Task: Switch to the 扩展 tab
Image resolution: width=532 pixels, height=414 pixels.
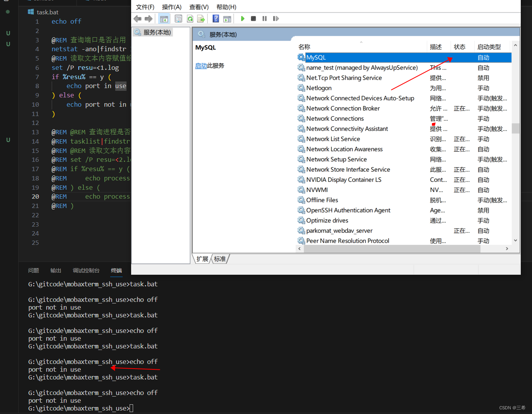Action: tap(202, 259)
